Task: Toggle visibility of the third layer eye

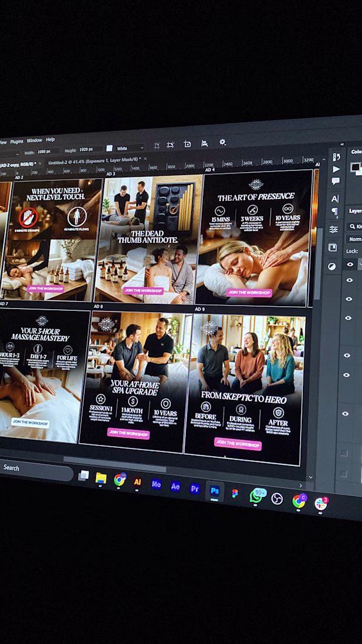Action: point(349,299)
